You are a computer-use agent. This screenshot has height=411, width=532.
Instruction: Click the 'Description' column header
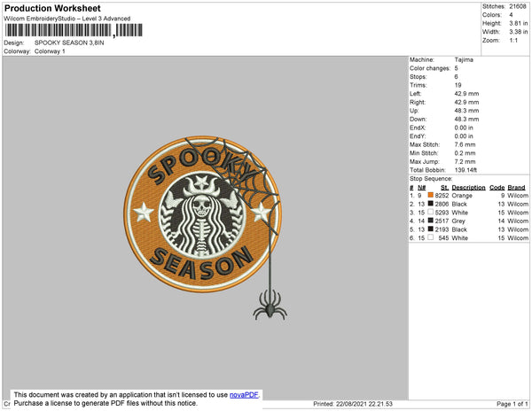pyautogui.click(x=468, y=188)
